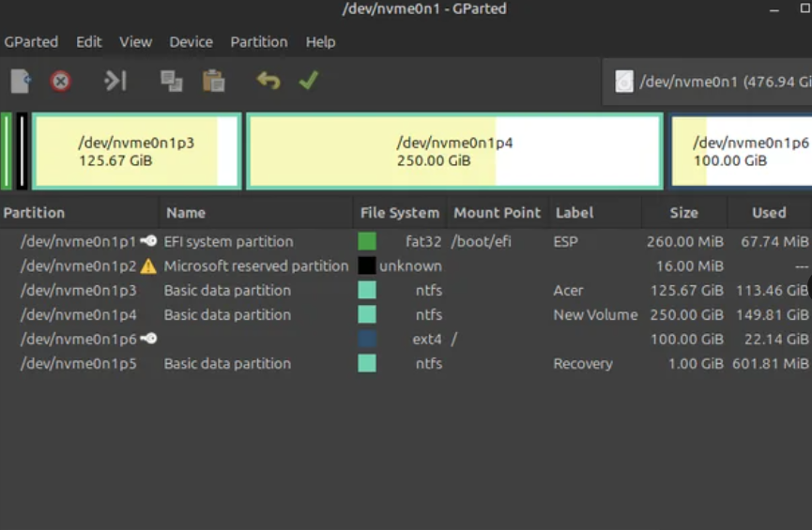Select the nvme0n1p4 block in disk map
The image size is (812, 530).
click(x=454, y=152)
